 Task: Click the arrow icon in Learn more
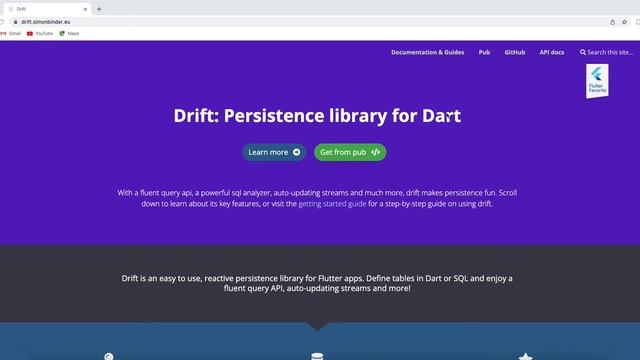[297, 152]
